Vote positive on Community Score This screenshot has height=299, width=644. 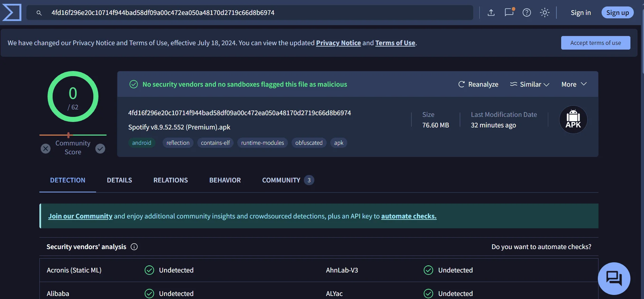click(100, 148)
